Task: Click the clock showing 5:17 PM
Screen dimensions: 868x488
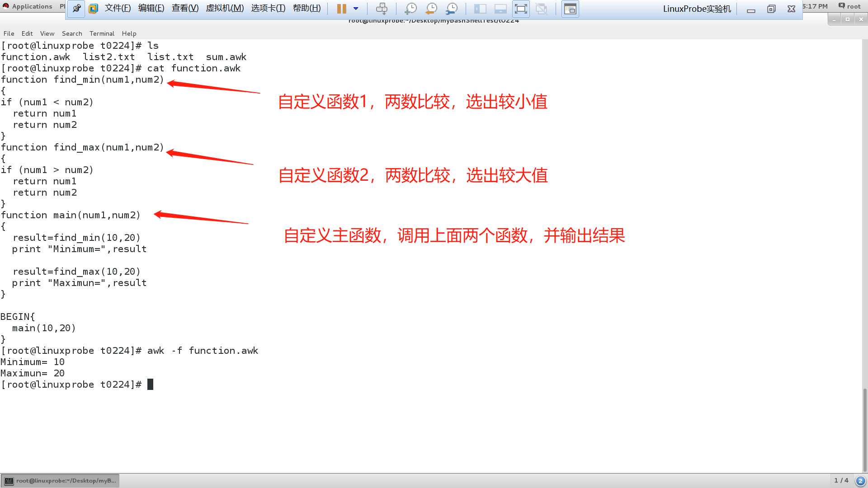Action: click(815, 6)
